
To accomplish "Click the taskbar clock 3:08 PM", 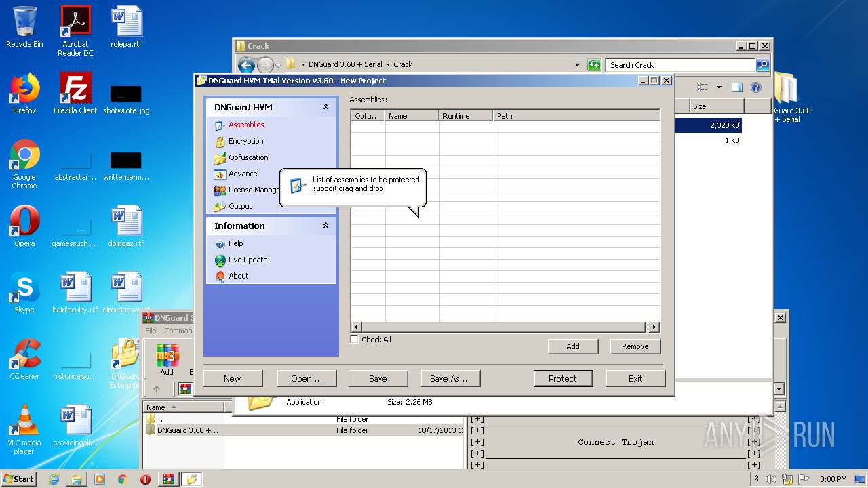I will click(x=833, y=479).
